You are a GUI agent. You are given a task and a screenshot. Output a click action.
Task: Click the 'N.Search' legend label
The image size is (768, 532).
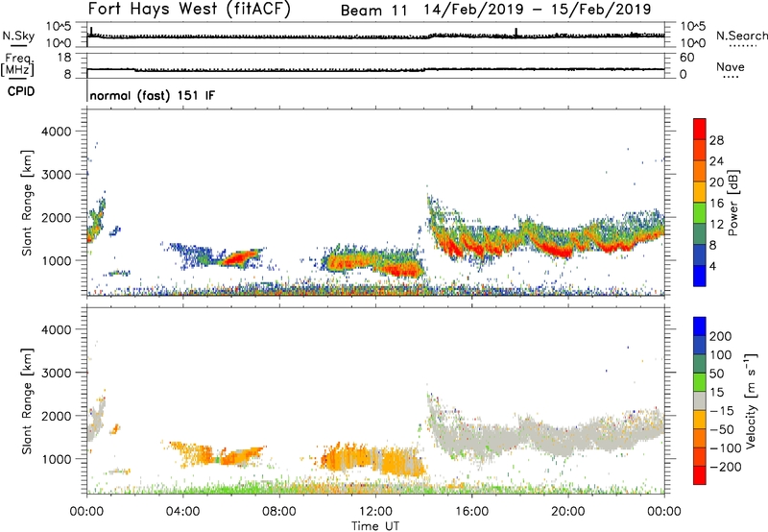tap(741, 36)
